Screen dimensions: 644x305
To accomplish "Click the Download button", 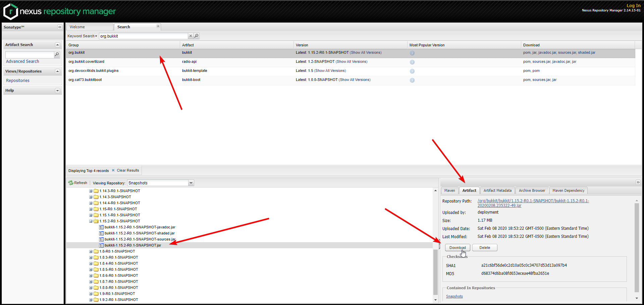I will (458, 248).
